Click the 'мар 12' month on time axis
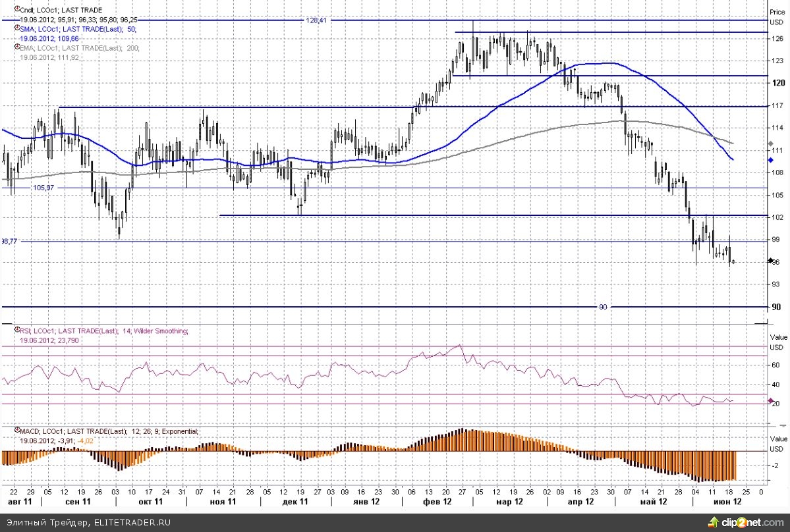This screenshot has height=532, width=790. pos(509,502)
